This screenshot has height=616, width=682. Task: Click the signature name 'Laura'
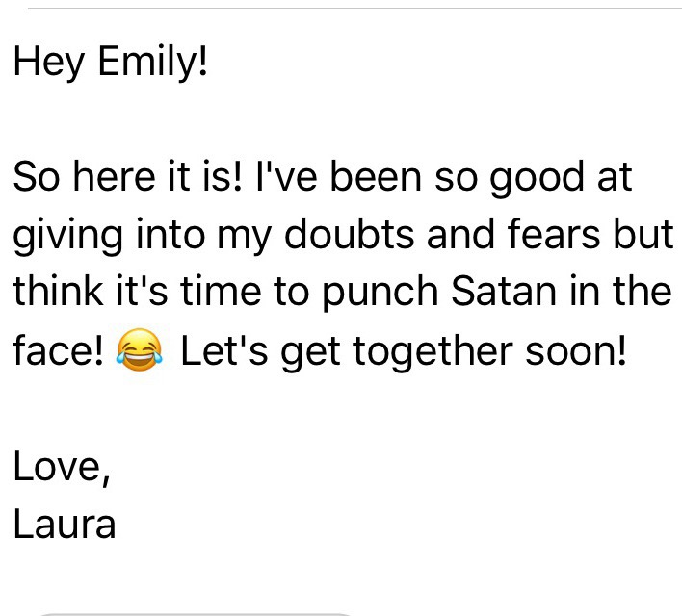pyautogui.click(x=65, y=524)
